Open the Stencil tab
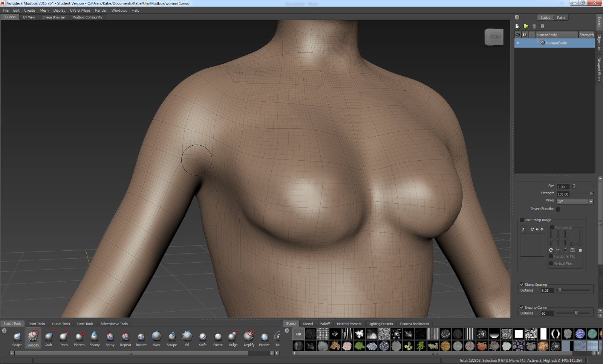The image size is (603, 364). [x=308, y=324]
